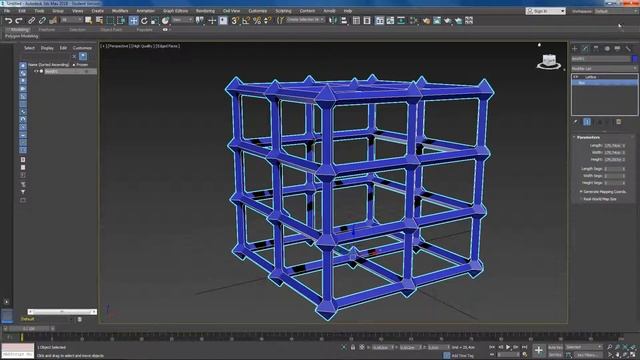Open the Rendering menu
The width and height of the screenshot is (640, 360).
[x=205, y=11]
